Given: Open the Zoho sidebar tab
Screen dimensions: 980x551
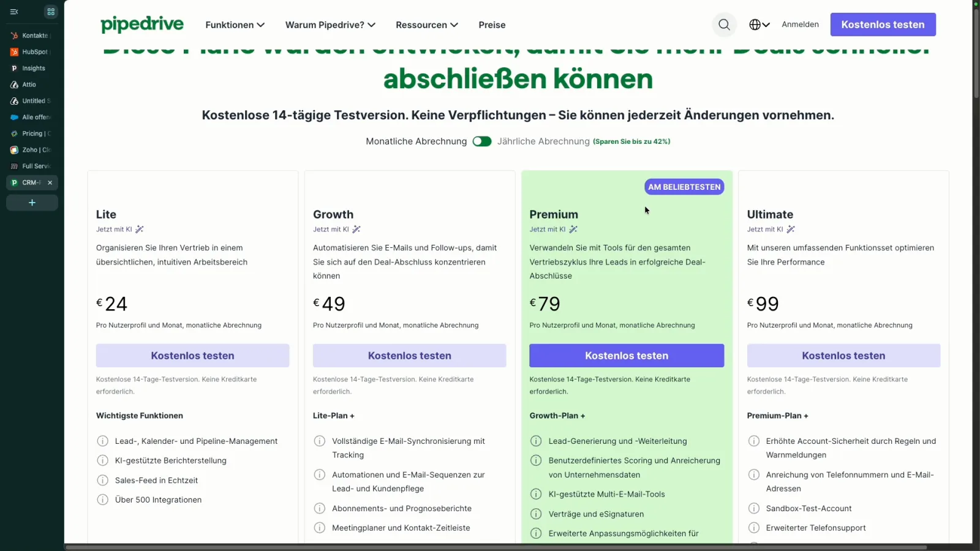Looking at the screenshot, I should [x=32, y=150].
